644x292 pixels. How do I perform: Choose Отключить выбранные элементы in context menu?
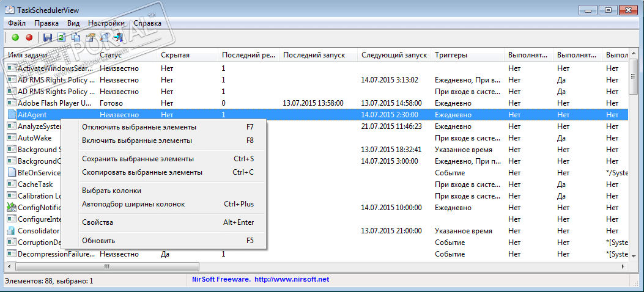click(x=163, y=127)
